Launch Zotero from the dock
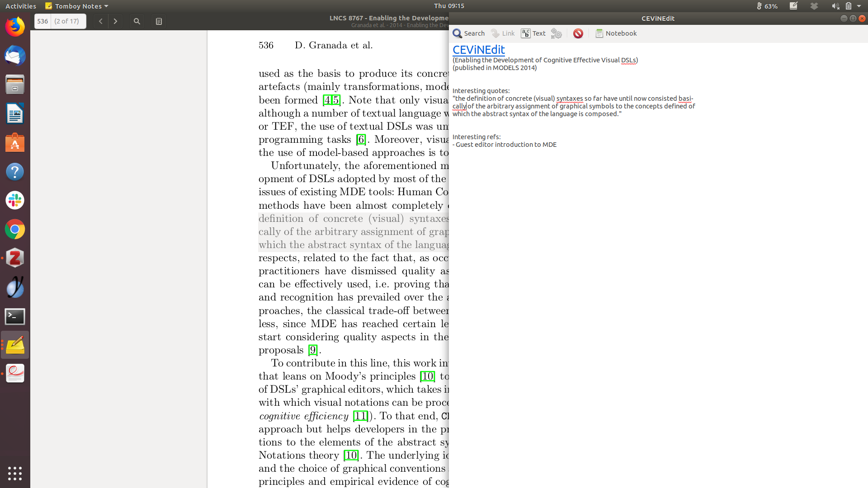Viewport: 868px width, 488px height. tap(15, 258)
